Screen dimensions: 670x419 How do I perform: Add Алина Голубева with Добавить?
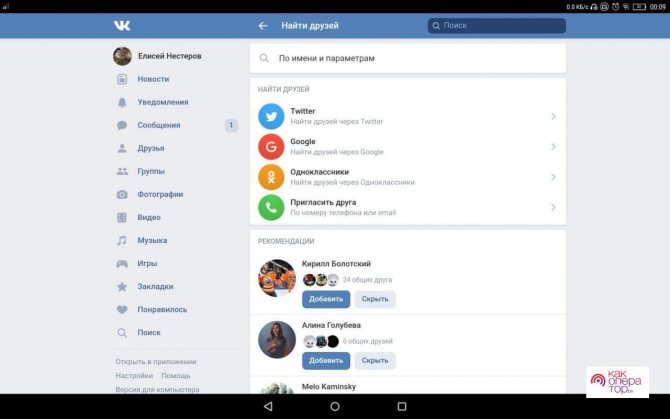[326, 360]
